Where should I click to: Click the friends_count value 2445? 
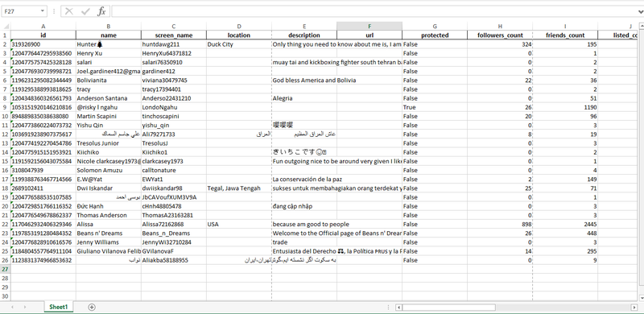pyautogui.click(x=565, y=224)
